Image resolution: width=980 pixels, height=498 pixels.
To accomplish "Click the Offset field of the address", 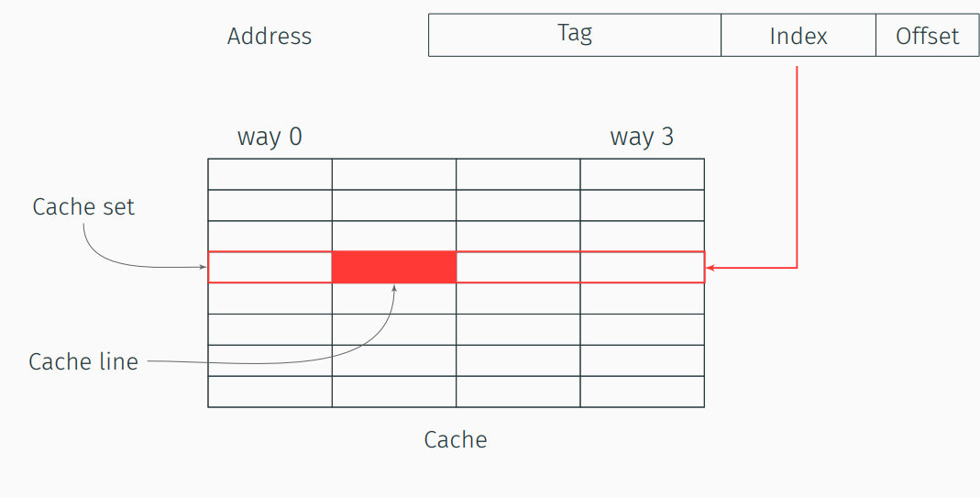I will pos(927,36).
